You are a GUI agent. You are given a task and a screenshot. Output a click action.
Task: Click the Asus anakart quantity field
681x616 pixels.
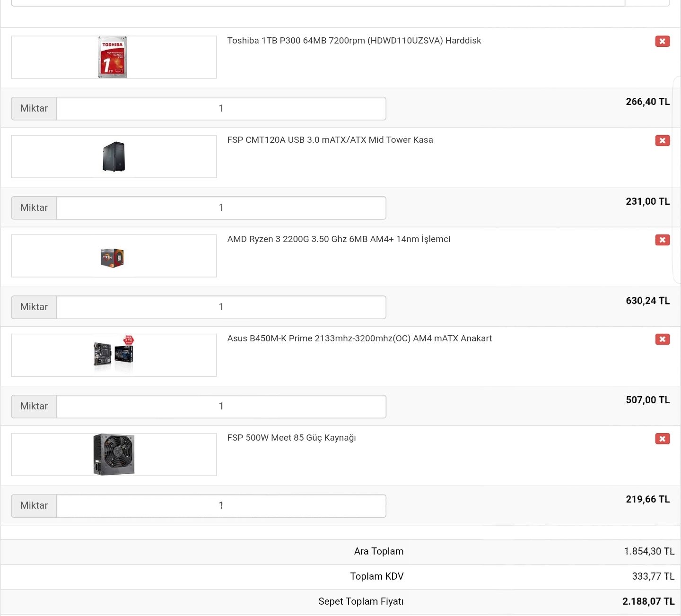click(x=221, y=406)
